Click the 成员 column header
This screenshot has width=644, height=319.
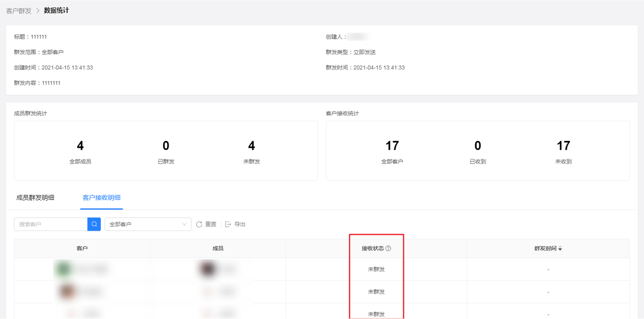click(x=218, y=248)
